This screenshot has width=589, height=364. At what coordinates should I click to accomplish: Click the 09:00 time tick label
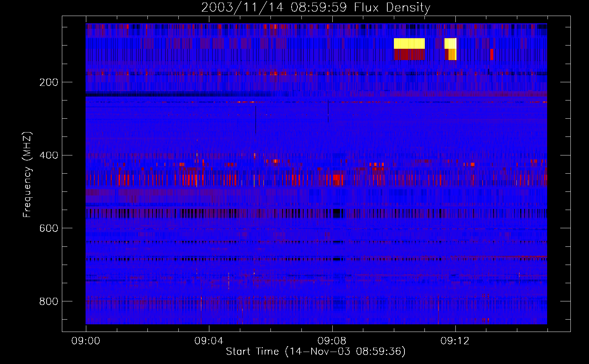pos(86,341)
